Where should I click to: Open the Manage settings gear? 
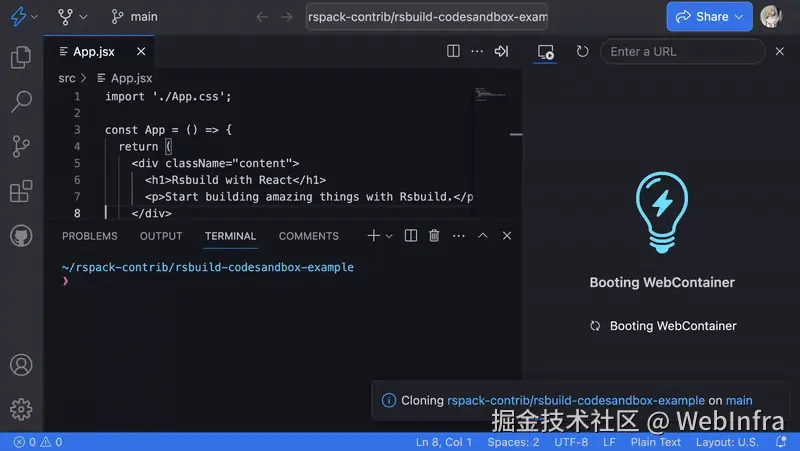21,409
